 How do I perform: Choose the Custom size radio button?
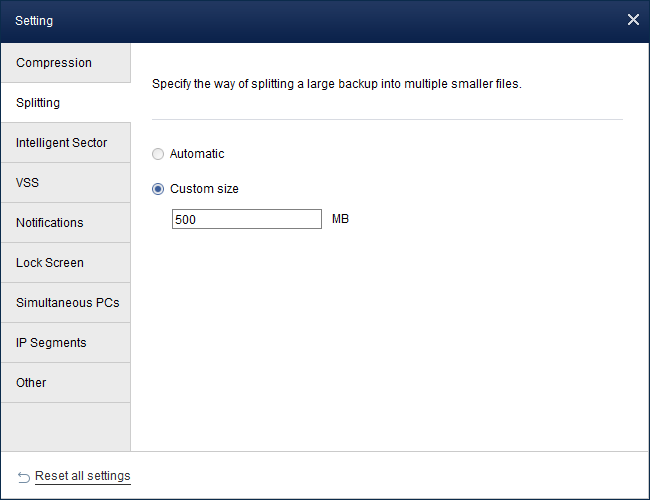[158, 189]
